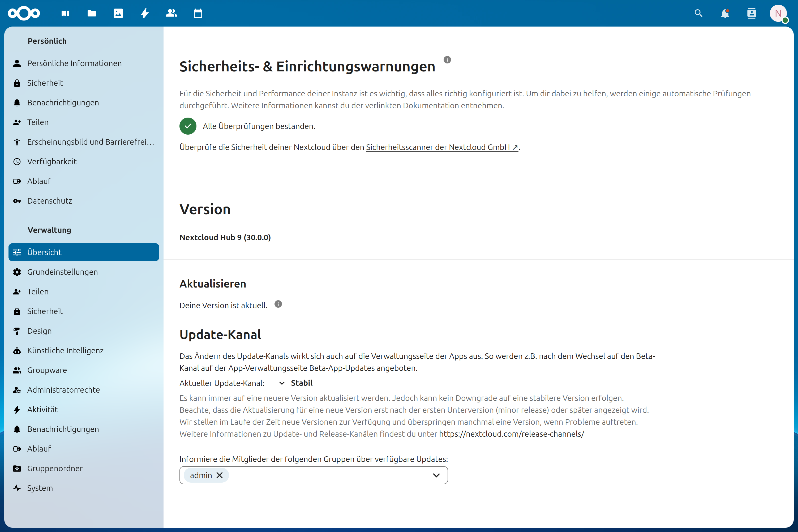The height and width of the screenshot is (532, 798).
Task: Open the Files app folder icon
Action: 92,13
